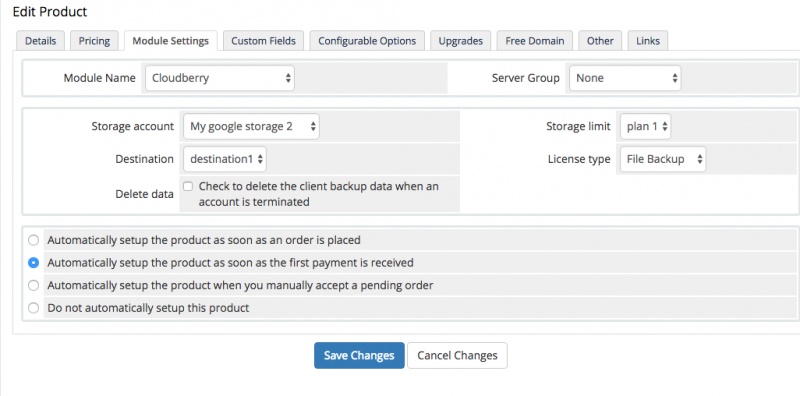Click the Delete data label

tap(144, 194)
